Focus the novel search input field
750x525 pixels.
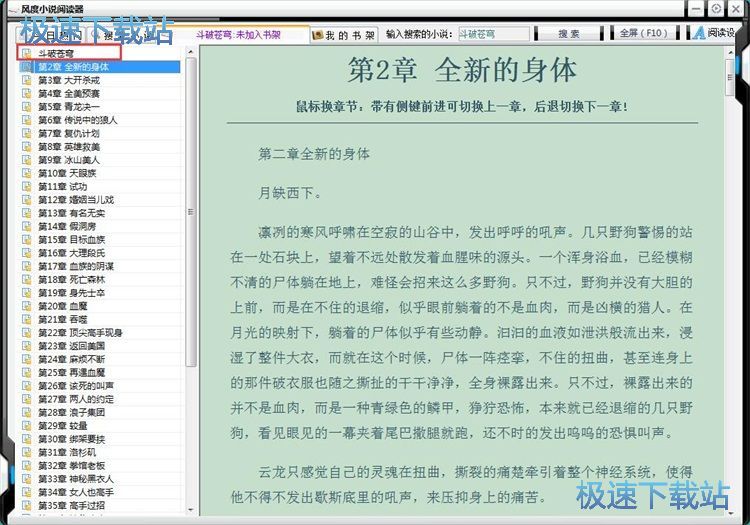coord(494,34)
